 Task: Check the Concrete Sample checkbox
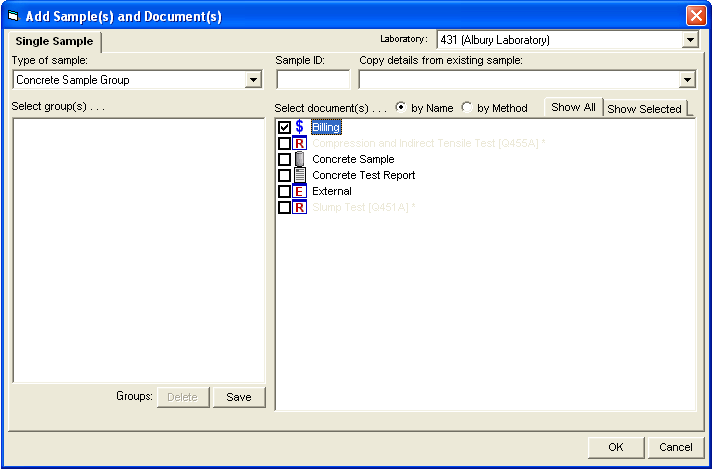click(x=284, y=159)
